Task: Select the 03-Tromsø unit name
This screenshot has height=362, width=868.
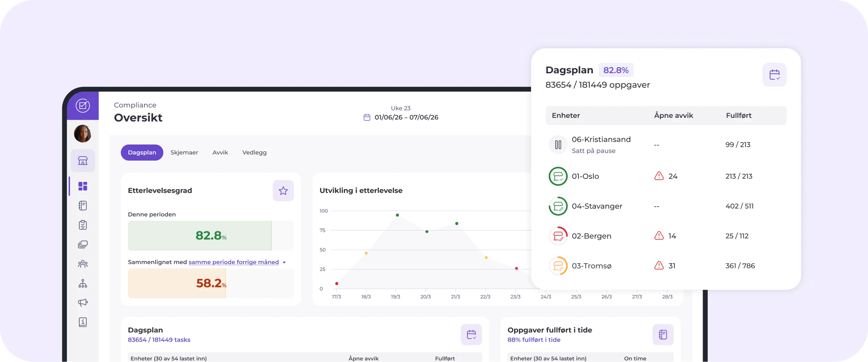Action: (x=592, y=266)
